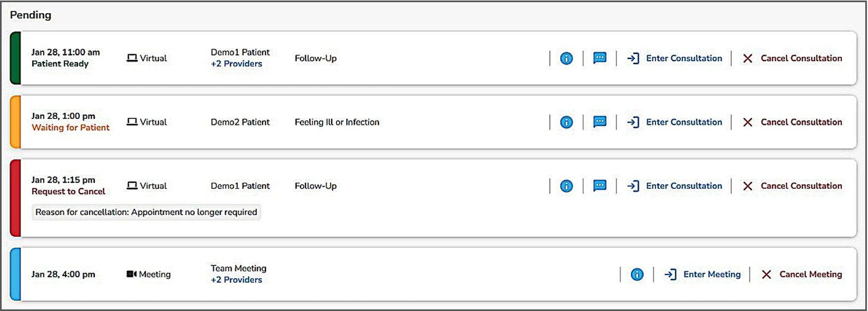Screen dimensions: 868x311
Task: Click the info icon for Team Meeting
Action: (x=637, y=274)
